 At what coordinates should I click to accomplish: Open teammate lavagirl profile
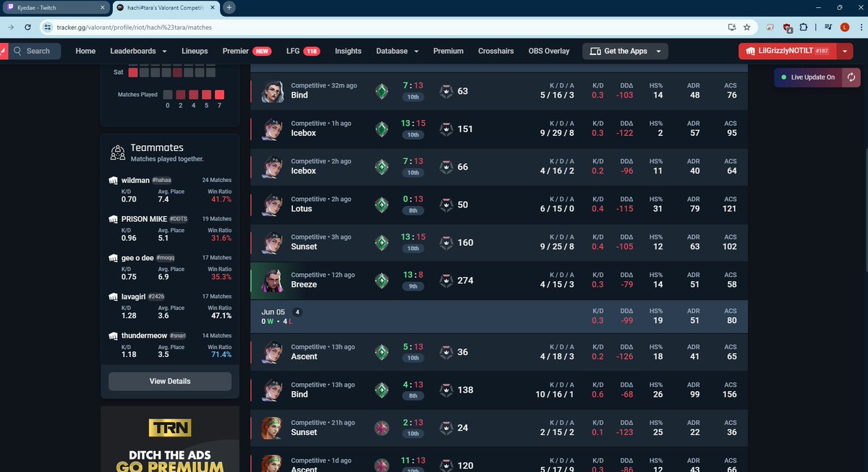tap(135, 297)
